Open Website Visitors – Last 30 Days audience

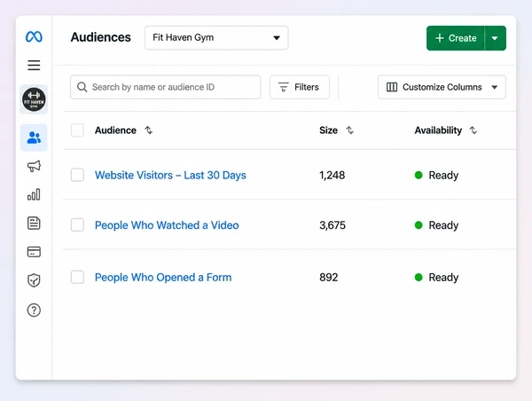(170, 175)
